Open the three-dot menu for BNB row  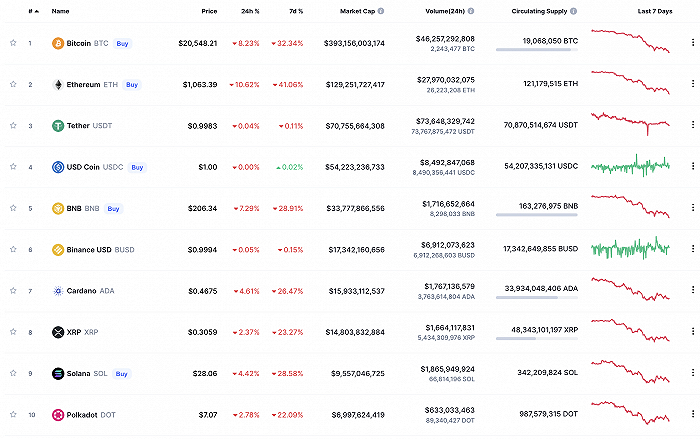click(689, 209)
